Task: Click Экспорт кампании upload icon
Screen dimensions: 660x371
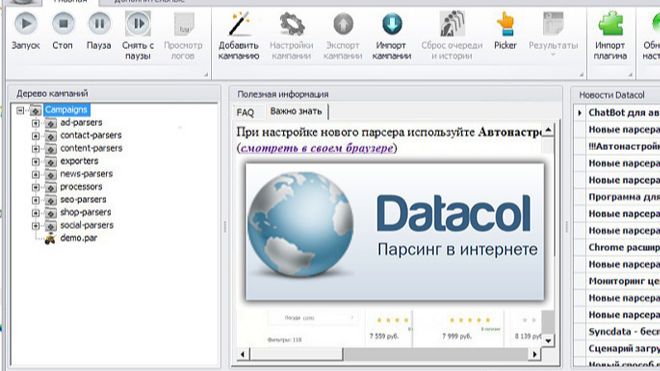Action: [343, 24]
